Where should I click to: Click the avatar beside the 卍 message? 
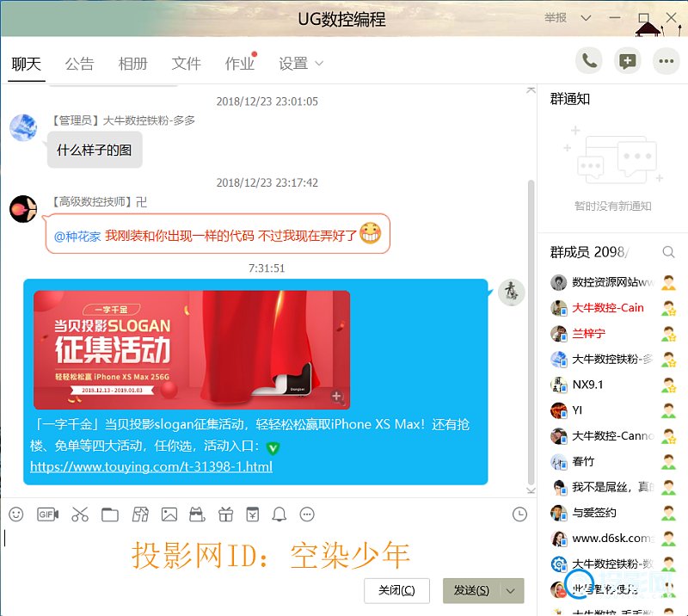(23, 209)
